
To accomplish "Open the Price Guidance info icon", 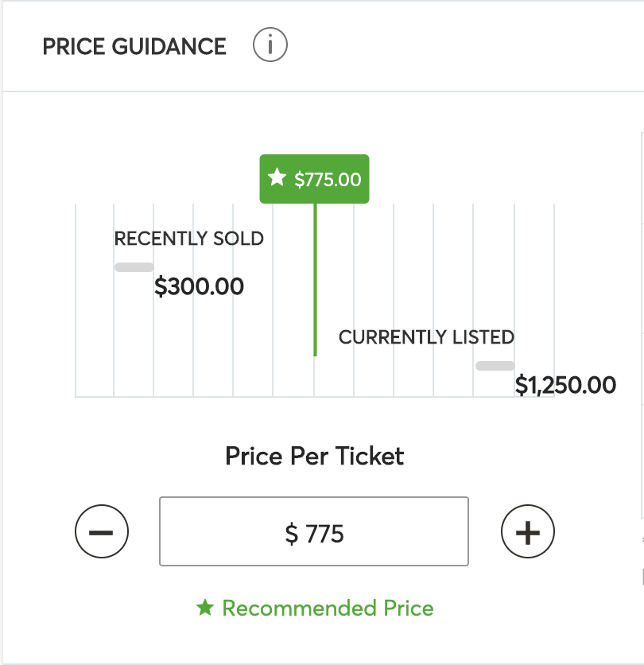I will [x=270, y=45].
